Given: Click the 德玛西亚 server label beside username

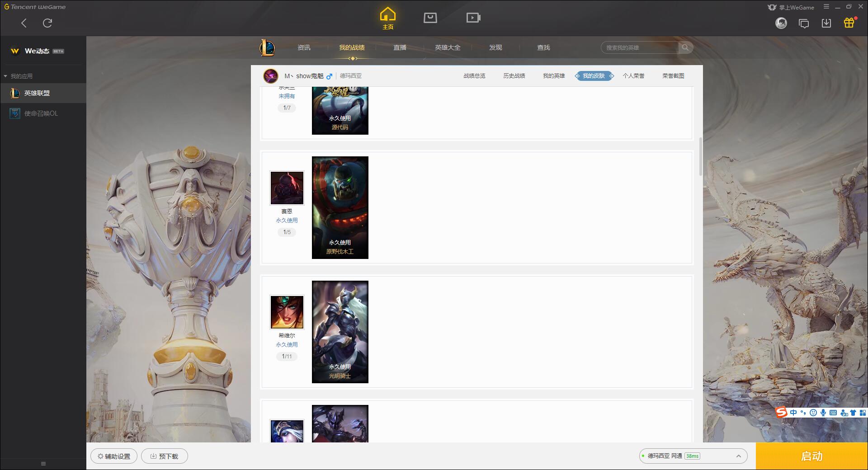Looking at the screenshot, I should click(x=351, y=76).
